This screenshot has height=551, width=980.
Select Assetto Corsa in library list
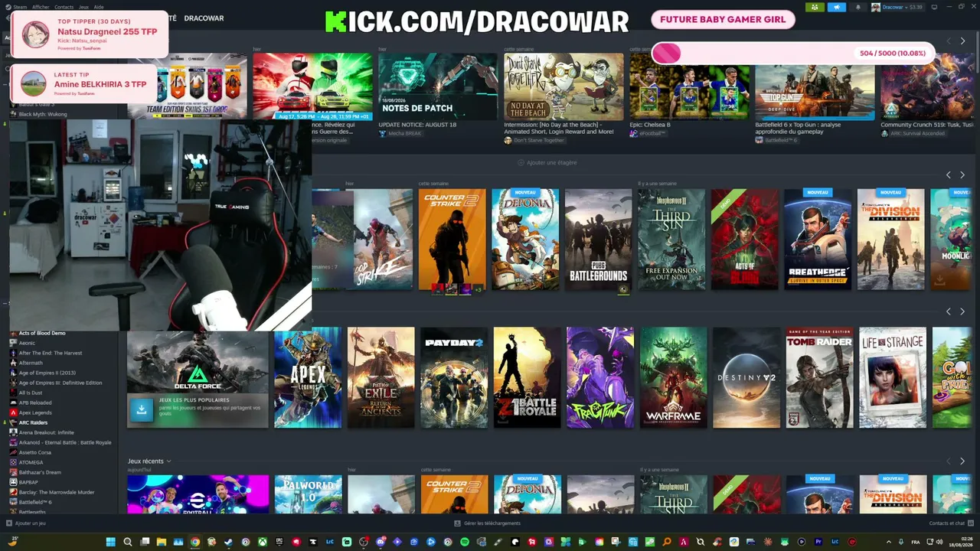[34, 452]
